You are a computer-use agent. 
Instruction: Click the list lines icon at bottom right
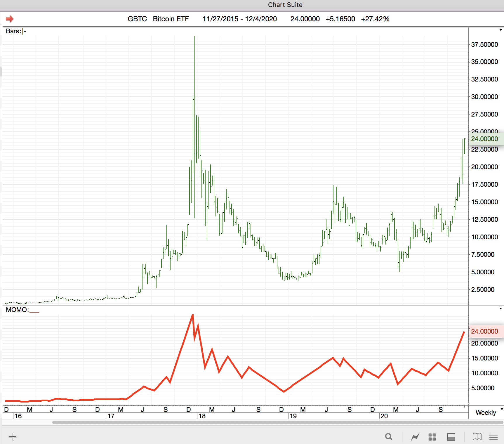[493, 437]
